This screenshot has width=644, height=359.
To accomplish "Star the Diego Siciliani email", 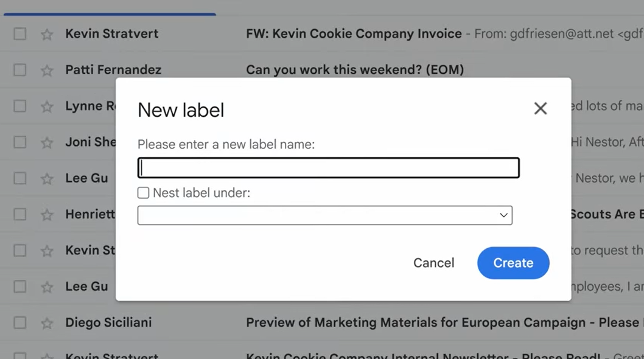I will 47,322.
